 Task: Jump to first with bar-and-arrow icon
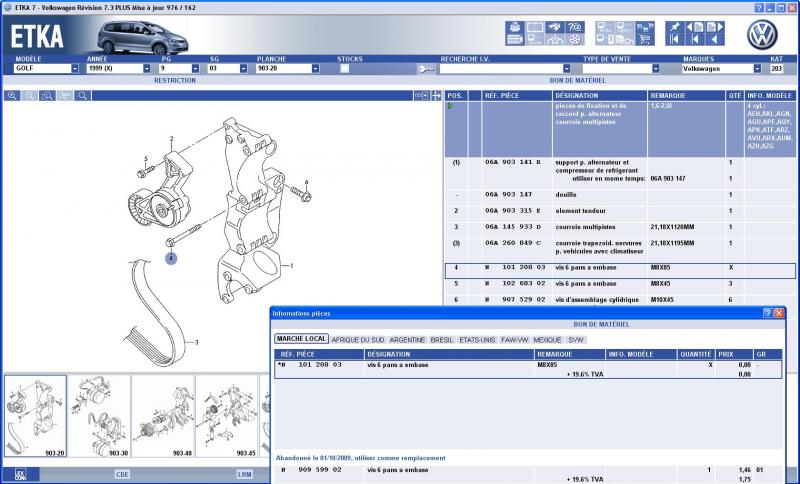point(675,39)
